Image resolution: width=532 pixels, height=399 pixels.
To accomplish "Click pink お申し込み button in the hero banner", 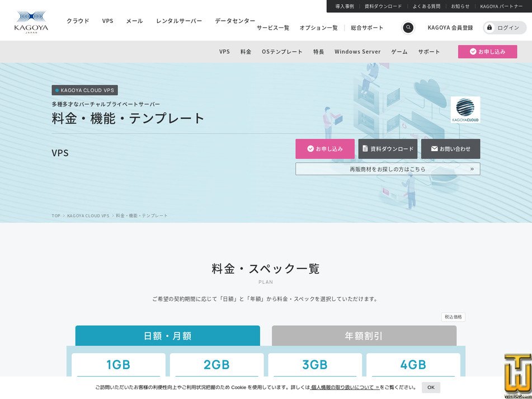I will click(x=324, y=149).
